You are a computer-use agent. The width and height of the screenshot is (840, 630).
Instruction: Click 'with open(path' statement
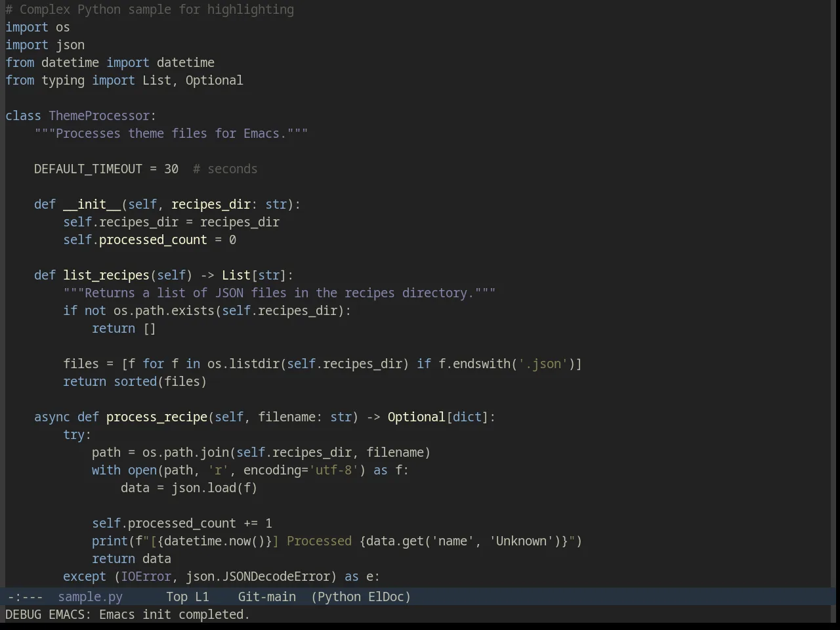[142, 470]
